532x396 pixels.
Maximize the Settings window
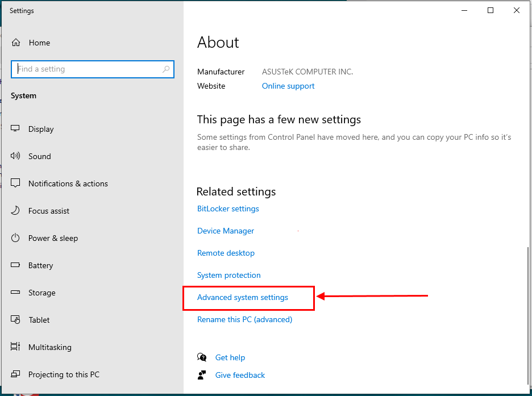(x=491, y=10)
